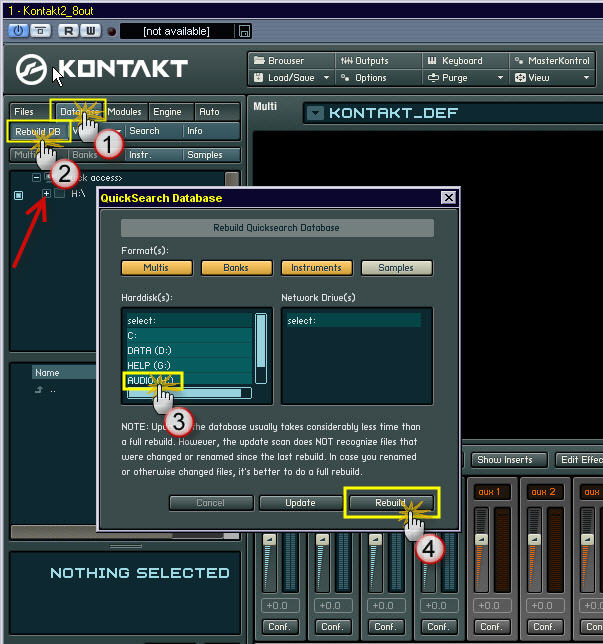
Task: Toggle Banks format in dialog
Action: [x=236, y=268]
